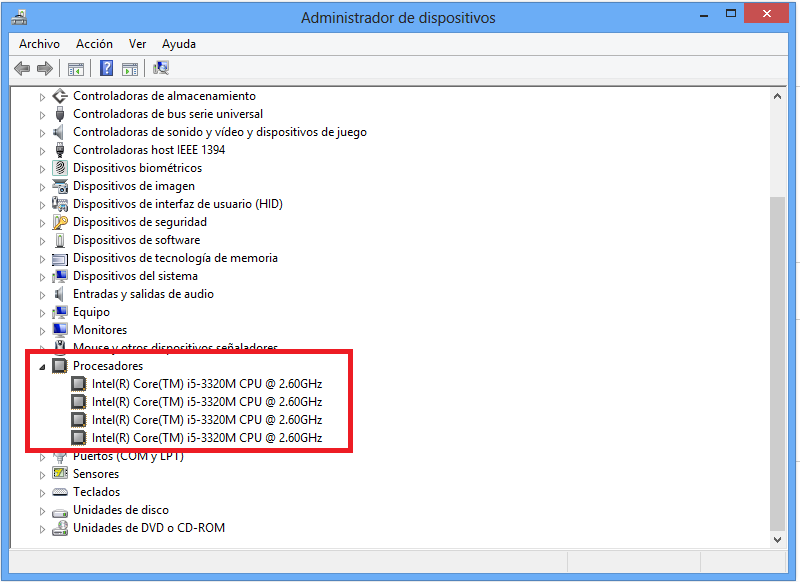Screen dimensions: 800x582
Task: Expand Dispositivos biométricos node
Action: pyautogui.click(x=42, y=169)
